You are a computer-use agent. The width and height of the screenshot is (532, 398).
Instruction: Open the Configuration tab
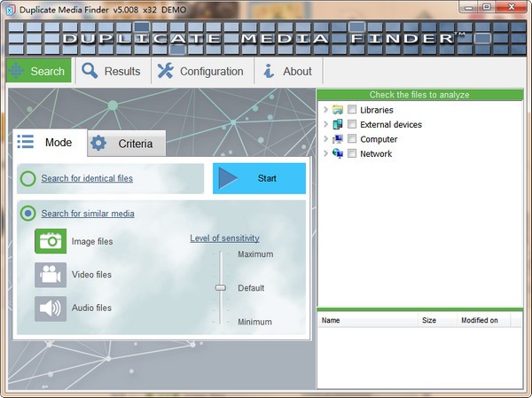tap(202, 71)
